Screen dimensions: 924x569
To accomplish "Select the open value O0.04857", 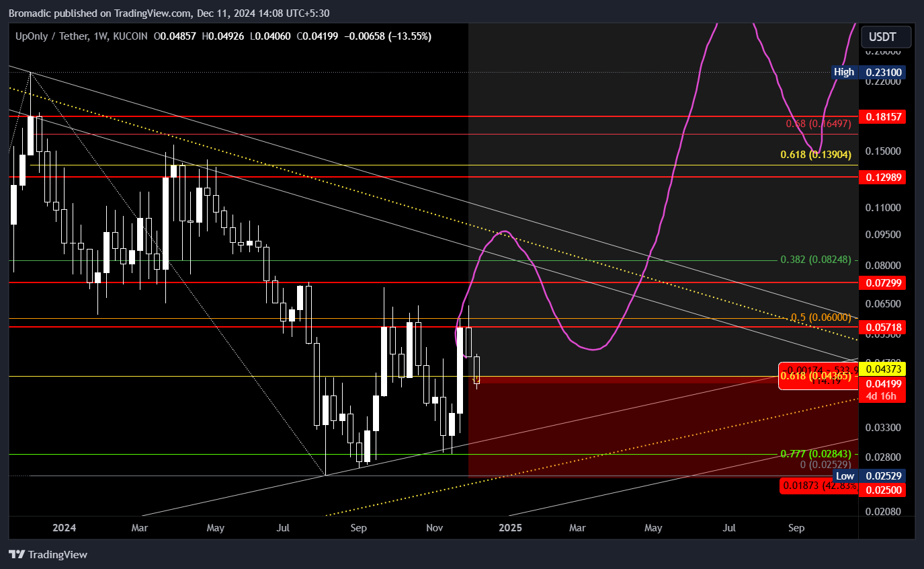I will (x=175, y=36).
